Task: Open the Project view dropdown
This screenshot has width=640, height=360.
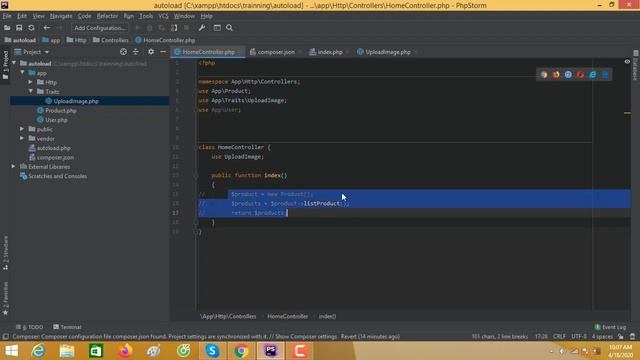Action: [x=32, y=52]
